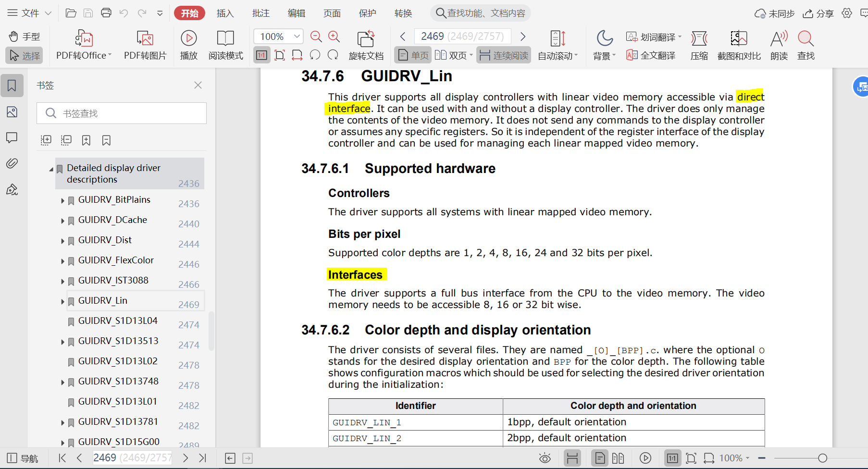Toggle 连续阅读 continuous reading
Screen dimensions: 868x469
(x=504, y=55)
